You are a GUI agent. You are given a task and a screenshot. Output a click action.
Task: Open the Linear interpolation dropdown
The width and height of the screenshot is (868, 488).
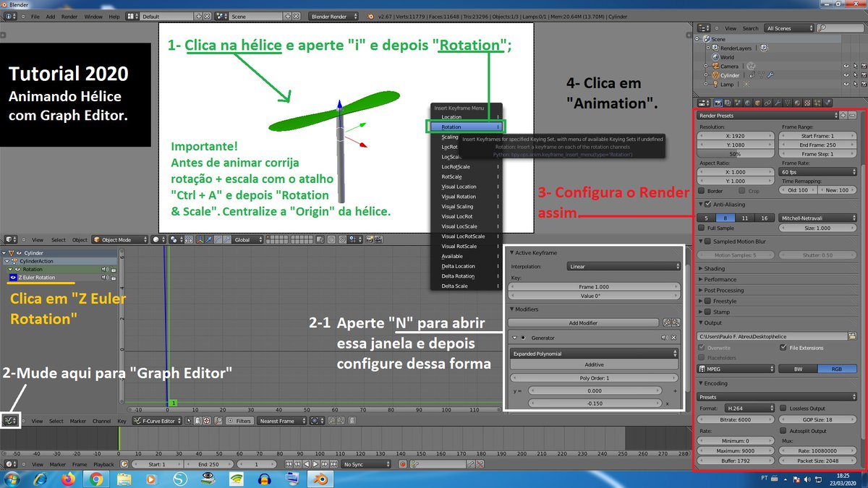pyautogui.click(x=623, y=266)
